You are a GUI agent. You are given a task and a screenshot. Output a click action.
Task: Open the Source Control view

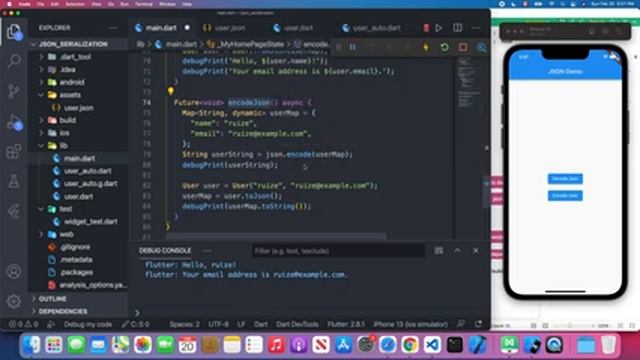14,91
